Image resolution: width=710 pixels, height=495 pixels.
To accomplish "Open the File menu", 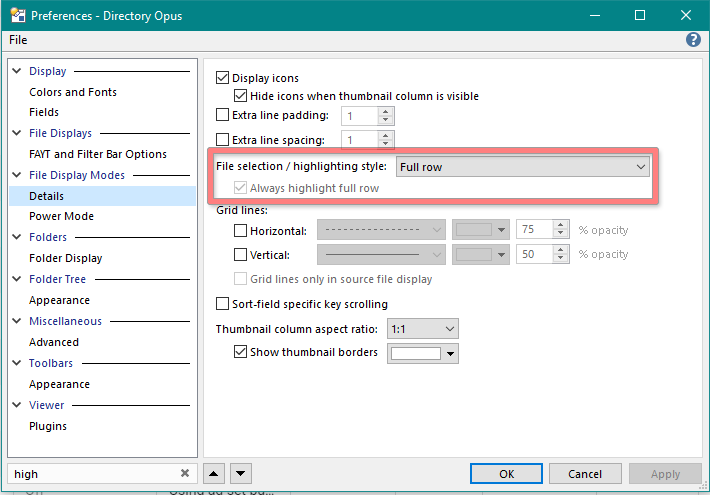I will (18, 40).
